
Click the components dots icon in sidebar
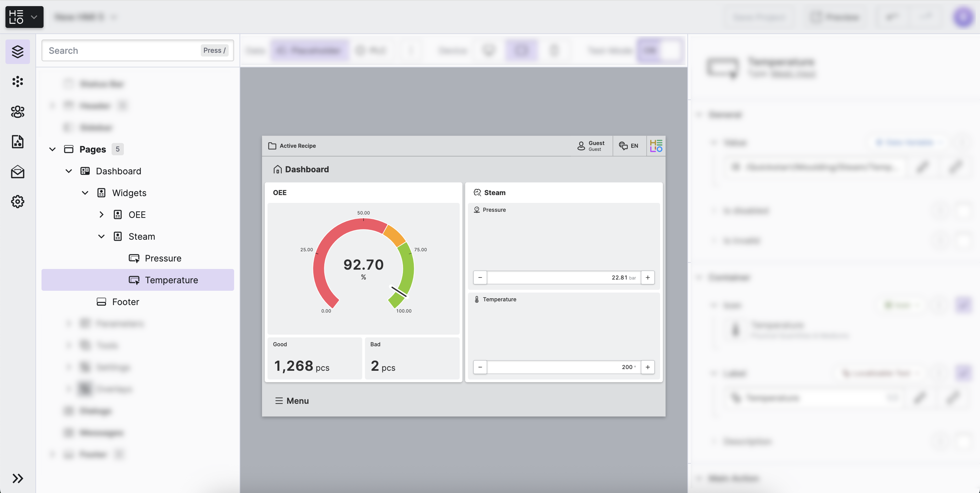click(17, 81)
